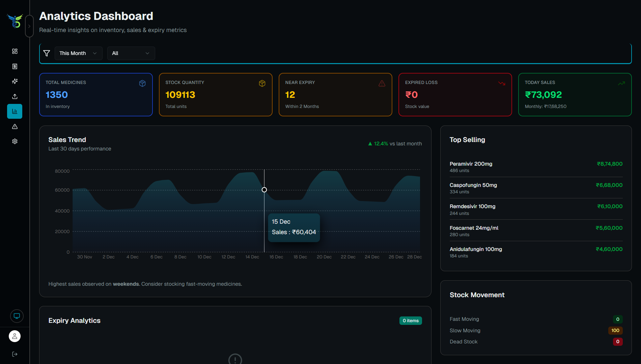Open the This Month period dropdown
The width and height of the screenshot is (641, 364).
(x=78, y=53)
